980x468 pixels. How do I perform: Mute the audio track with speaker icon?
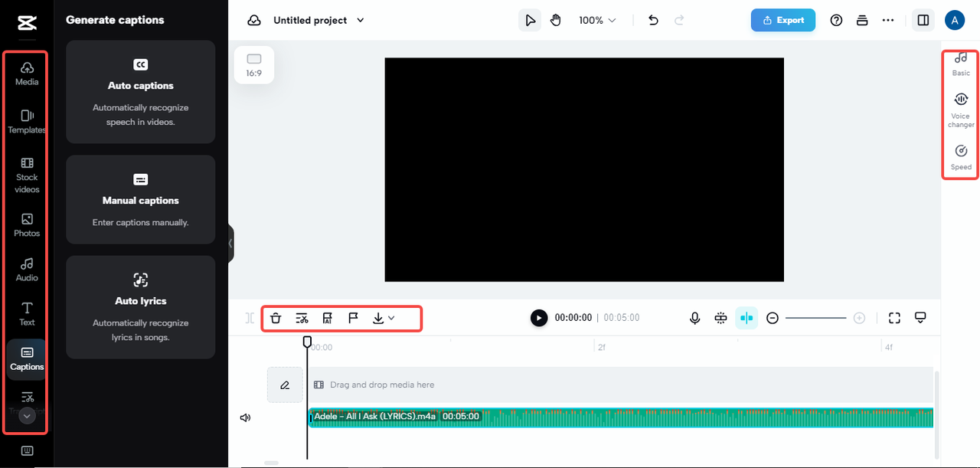(x=245, y=417)
